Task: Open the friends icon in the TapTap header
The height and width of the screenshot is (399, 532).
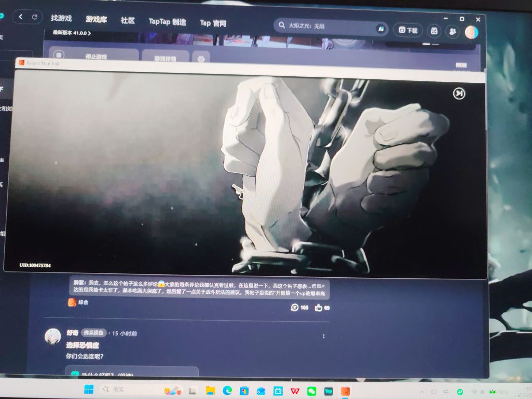Action: 452,32
